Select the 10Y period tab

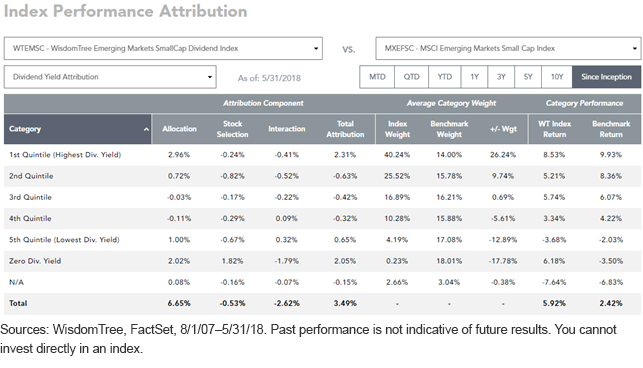click(557, 77)
